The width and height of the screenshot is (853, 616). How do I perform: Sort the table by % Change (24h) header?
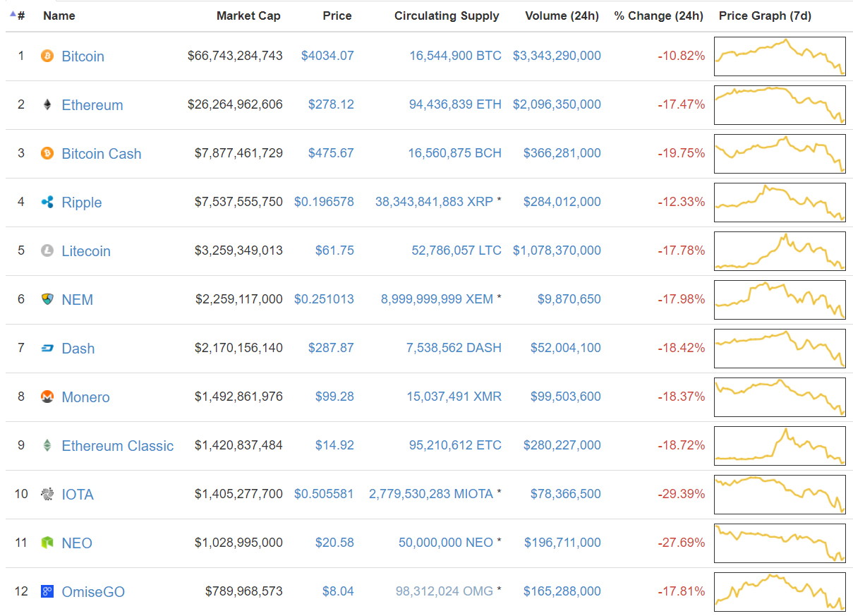click(x=658, y=16)
